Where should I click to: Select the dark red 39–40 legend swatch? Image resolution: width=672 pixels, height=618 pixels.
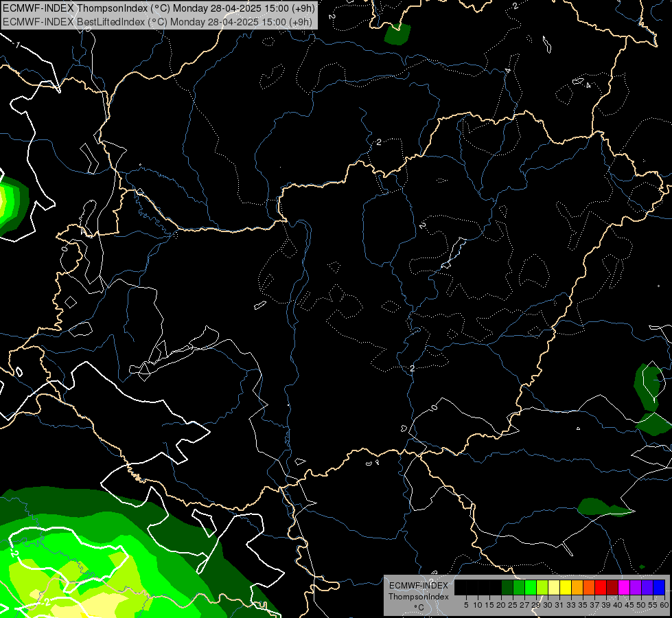(x=612, y=587)
